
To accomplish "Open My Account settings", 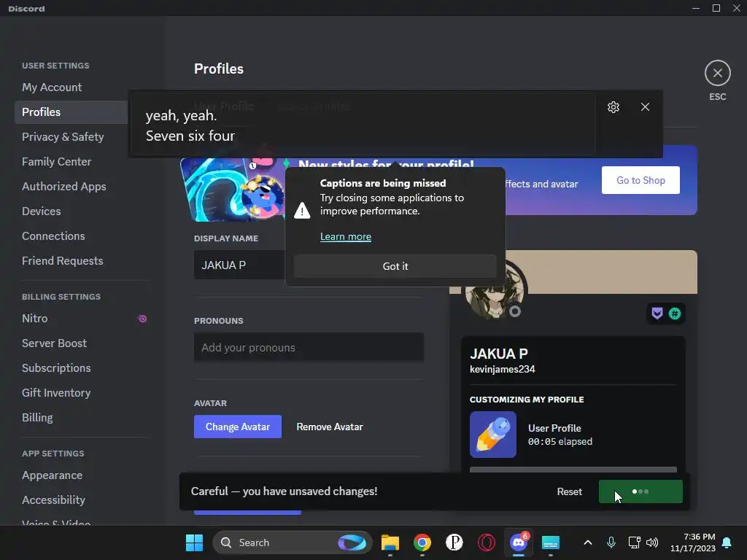I will (52, 87).
